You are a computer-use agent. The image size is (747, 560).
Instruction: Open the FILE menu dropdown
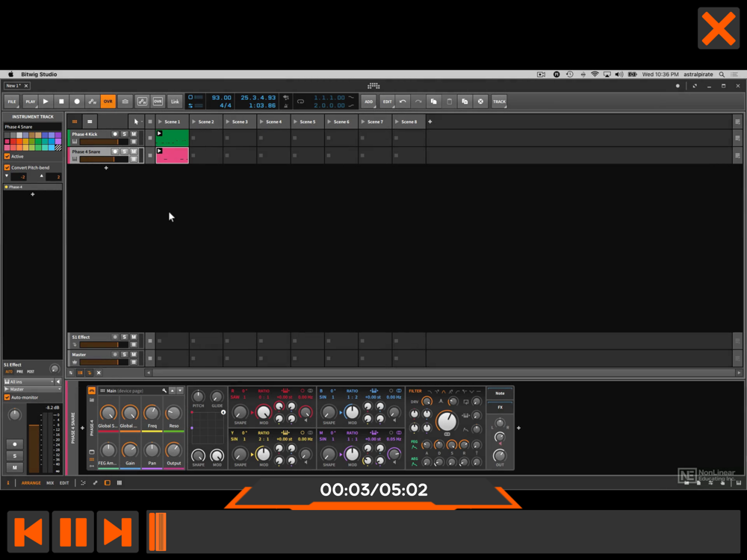12,102
